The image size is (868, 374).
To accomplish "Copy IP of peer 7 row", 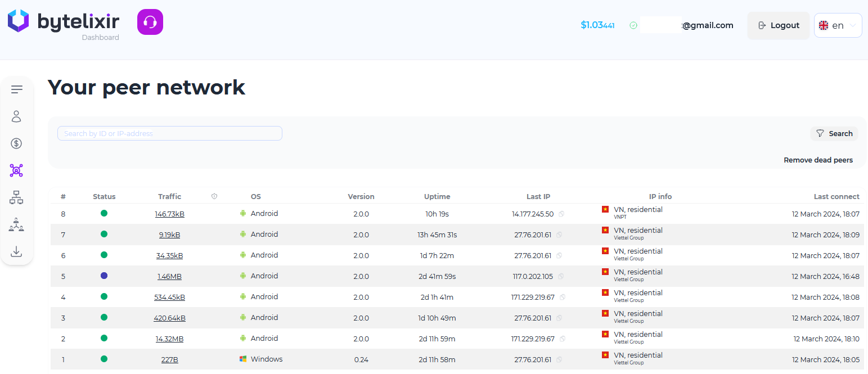I will click(x=559, y=235).
